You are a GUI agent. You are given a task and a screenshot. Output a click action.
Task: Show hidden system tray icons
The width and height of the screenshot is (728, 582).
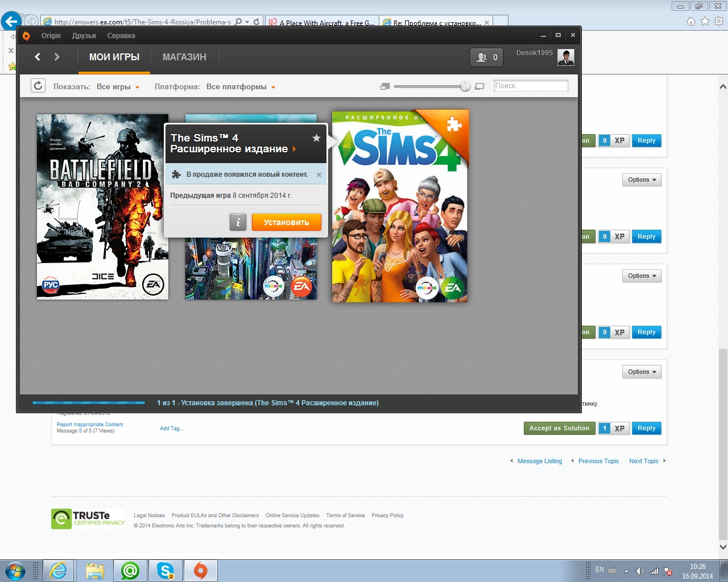(626, 571)
